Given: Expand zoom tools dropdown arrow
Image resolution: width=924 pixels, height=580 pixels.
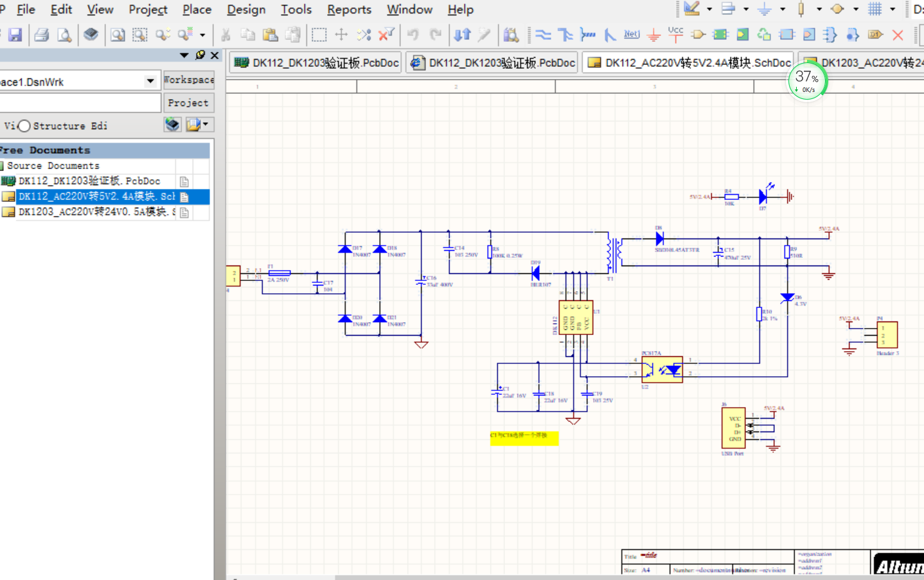Looking at the screenshot, I should coord(202,35).
